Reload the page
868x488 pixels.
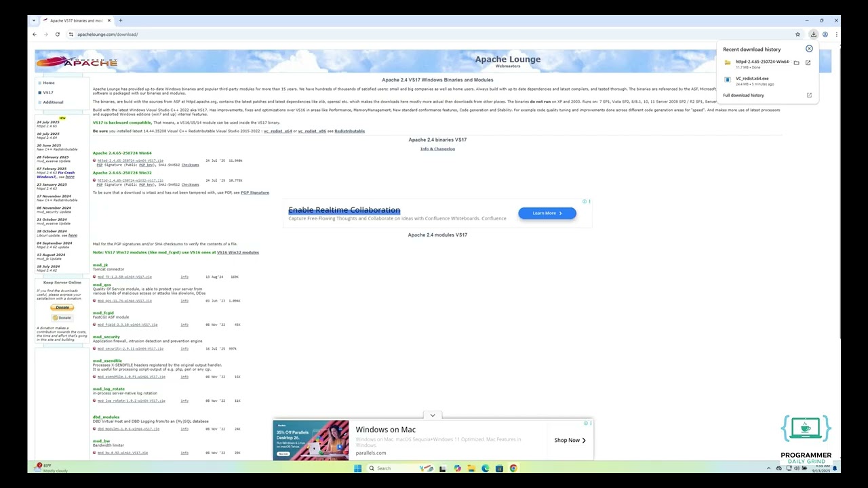(x=58, y=35)
